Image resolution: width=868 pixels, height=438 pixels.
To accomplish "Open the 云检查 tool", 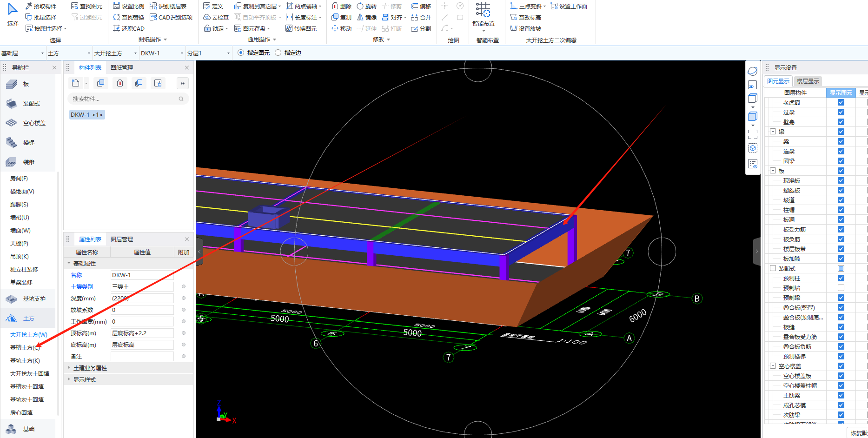I will point(216,17).
